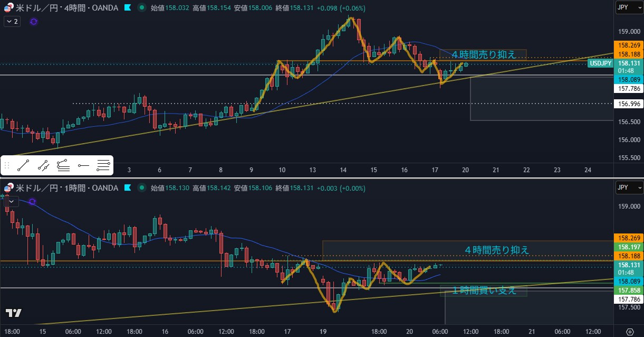Screen dimensions: 644x337
Task: Click the 米ドル/円 4時間 OANDA symbol title
Action: coord(66,8)
